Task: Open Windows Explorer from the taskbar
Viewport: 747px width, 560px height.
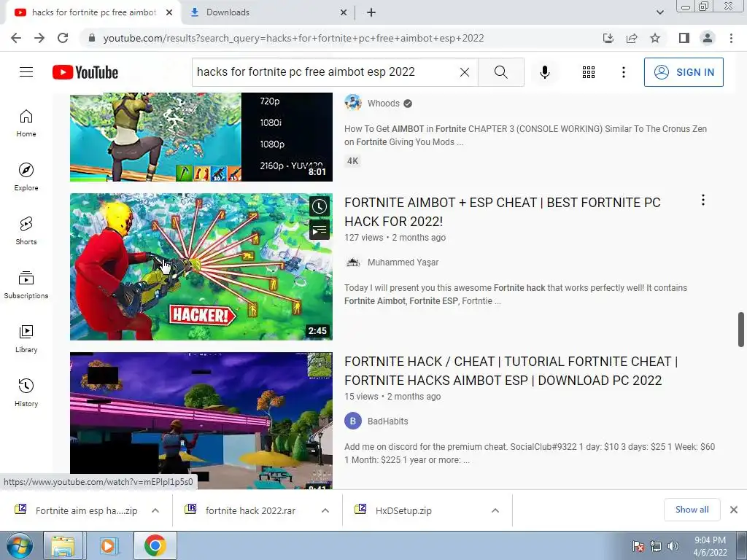Action: 63,545
